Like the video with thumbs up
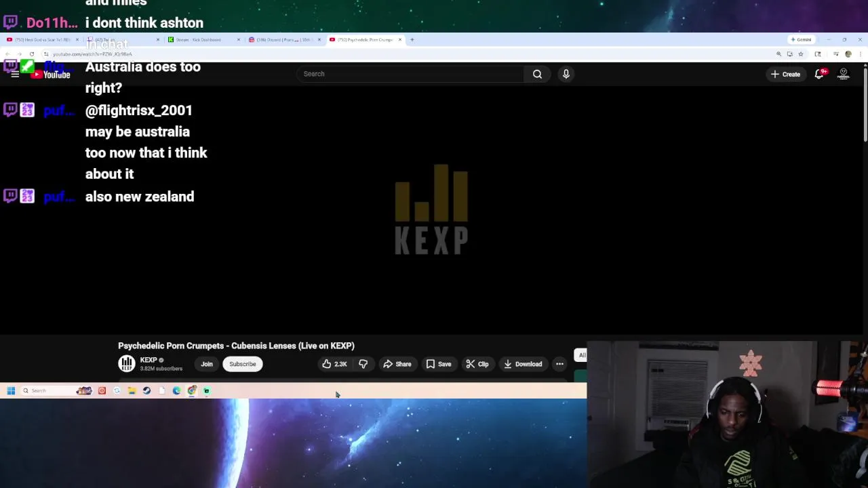Image resolution: width=868 pixels, height=488 pixels. [x=334, y=364]
